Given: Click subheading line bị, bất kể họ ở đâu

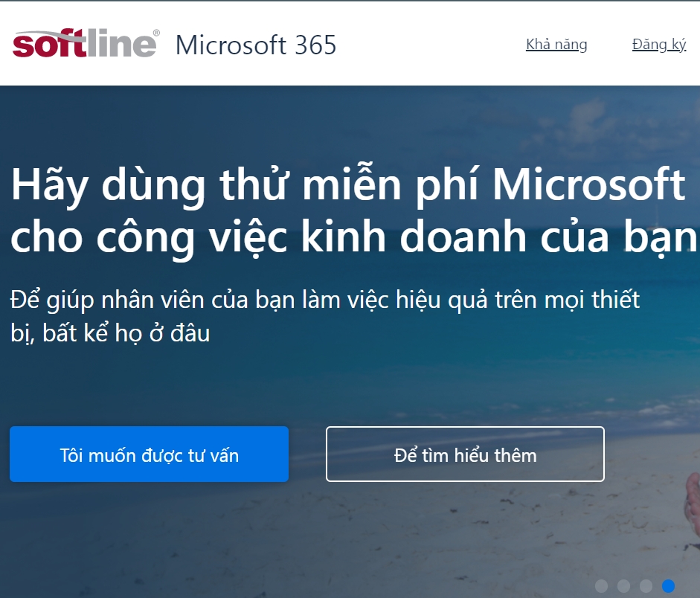Looking at the screenshot, I should pyautogui.click(x=110, y=333).
